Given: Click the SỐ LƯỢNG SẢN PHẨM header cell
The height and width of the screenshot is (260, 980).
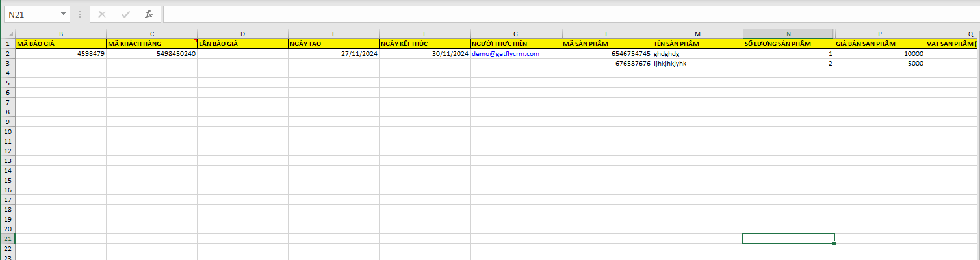Looking at the screenshot, I should [788, 44].
